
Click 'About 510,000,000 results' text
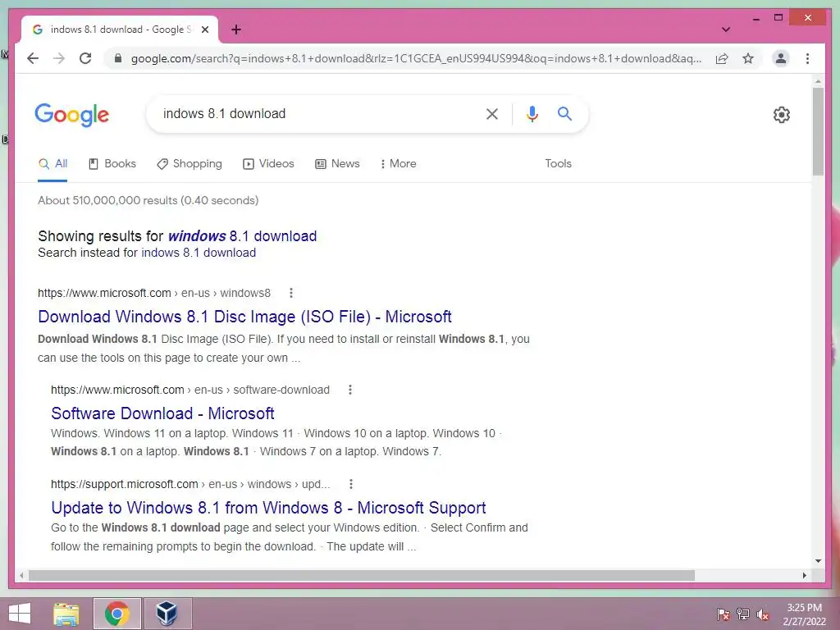pos(148,200)
